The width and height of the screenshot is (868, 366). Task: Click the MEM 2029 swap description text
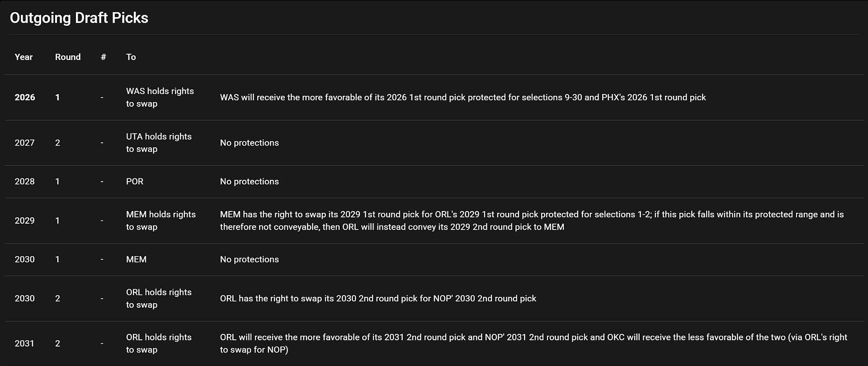click(532, 221)
